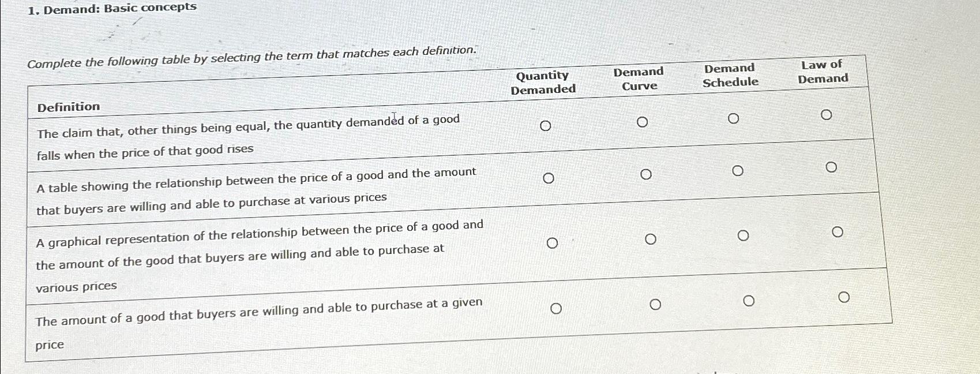
Task: Select Law of Demand for the graphical representation definition
Action: coord(838,232)
